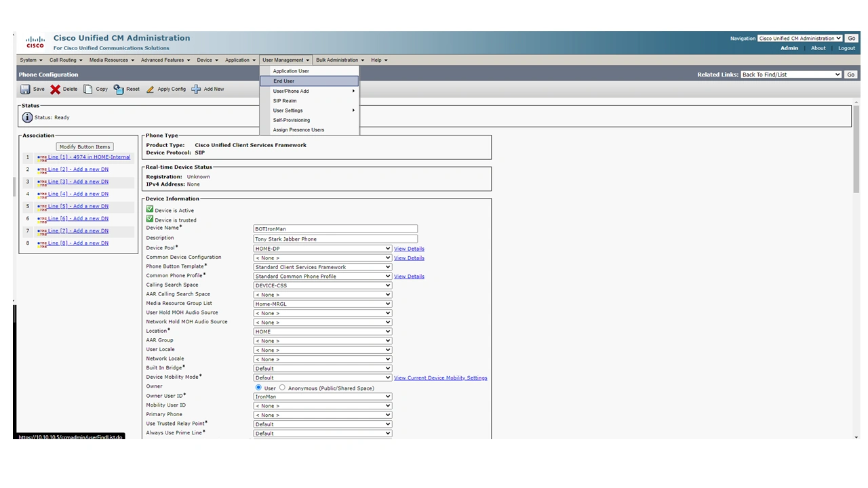Click the About link in the header
This screenshot has height=488, width=868.
click(x=818, y=48)
